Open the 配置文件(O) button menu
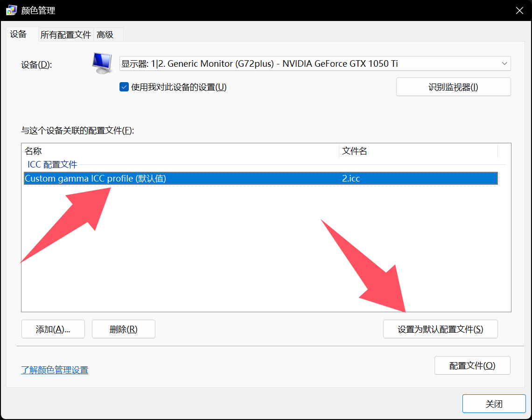Image resolution: width=532 pixels, height=420 pixels. [x=472, y=365]
